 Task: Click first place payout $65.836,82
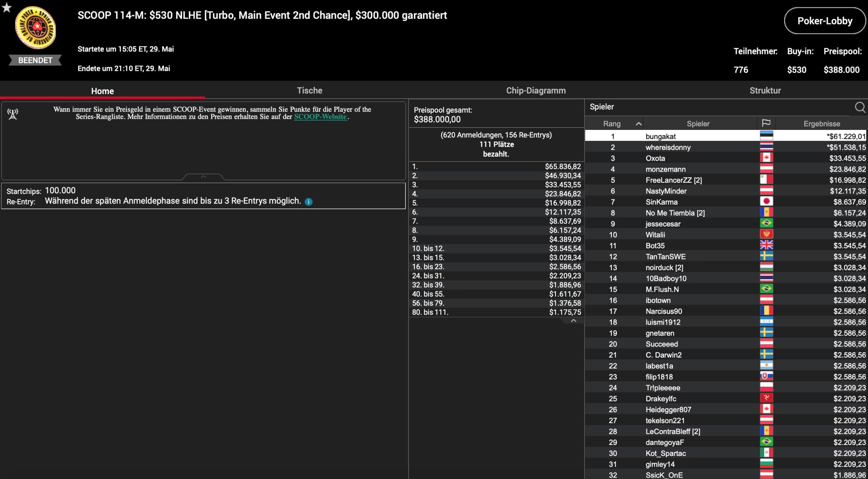pyautogui.click(x=563, y=167)
